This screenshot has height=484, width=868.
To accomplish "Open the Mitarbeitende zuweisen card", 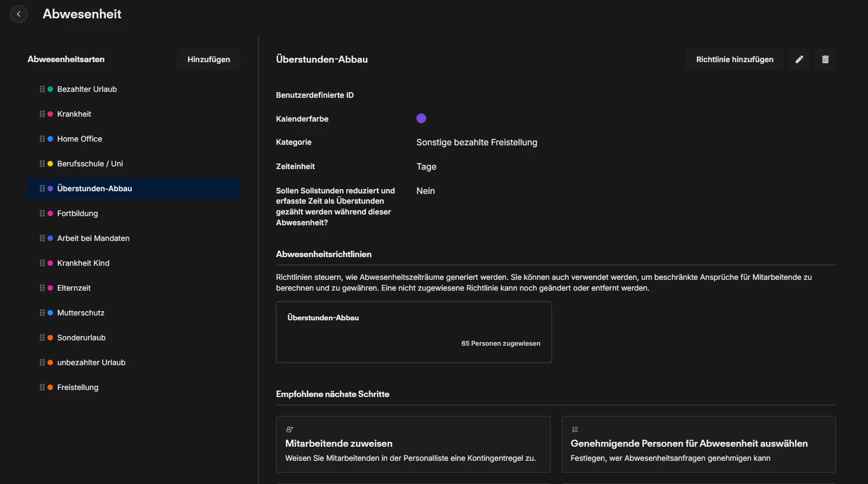I will (x=413, y=445).
